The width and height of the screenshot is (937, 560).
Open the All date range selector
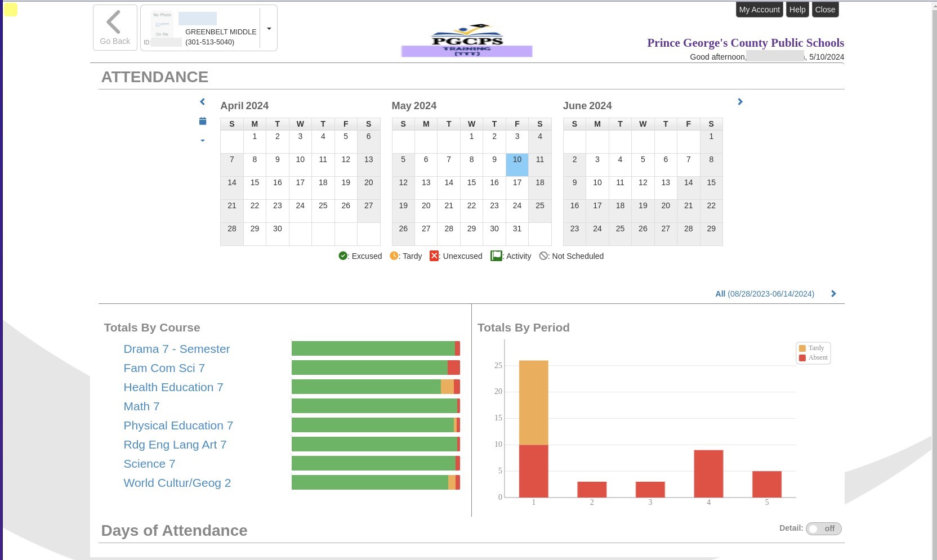click(x=764, y=294)
